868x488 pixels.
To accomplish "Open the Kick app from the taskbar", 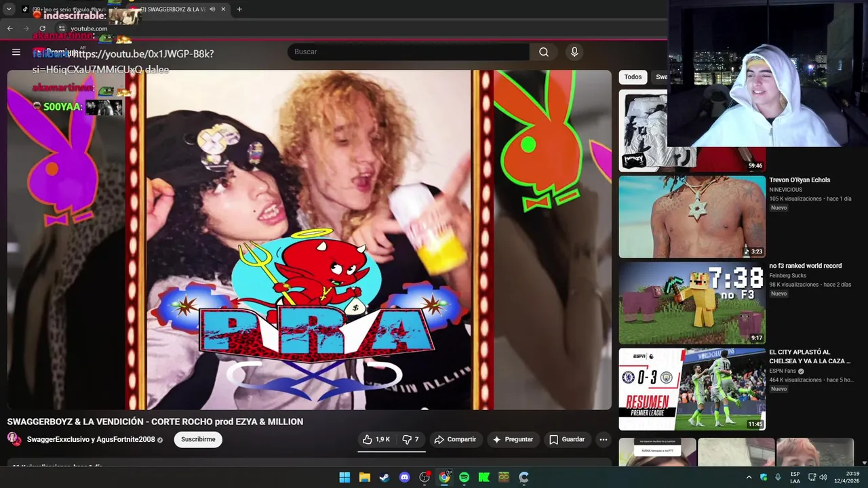I will pyautogui.click(x=484, y=477).
